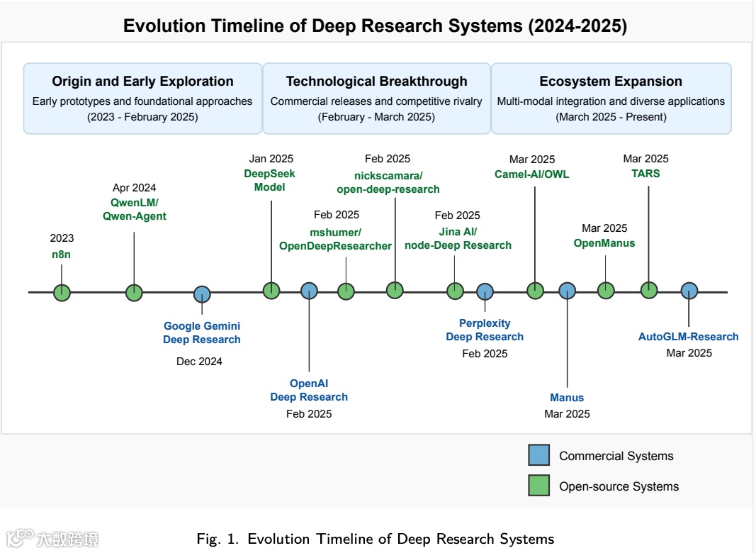Viewport: 756px width, 553px height.
Task: Select the Jina AI node-Deep Research green dot
Action: pyautogui.click(x=455, y=291)
